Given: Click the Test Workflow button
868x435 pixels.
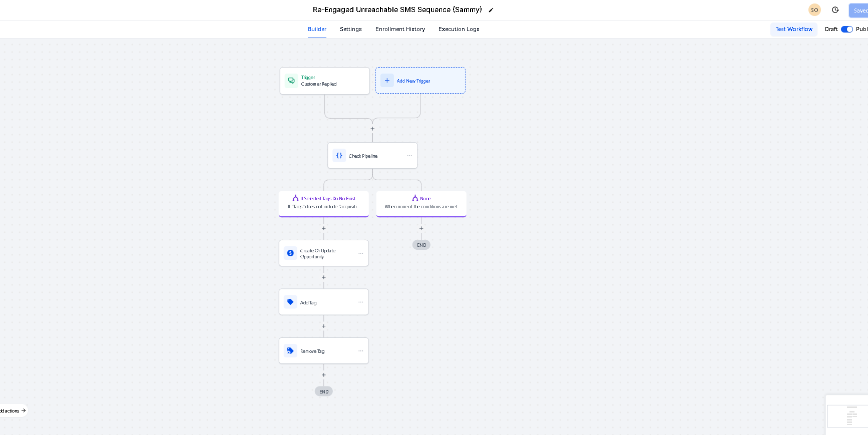Looking at the screenshot, I should 793,29.
